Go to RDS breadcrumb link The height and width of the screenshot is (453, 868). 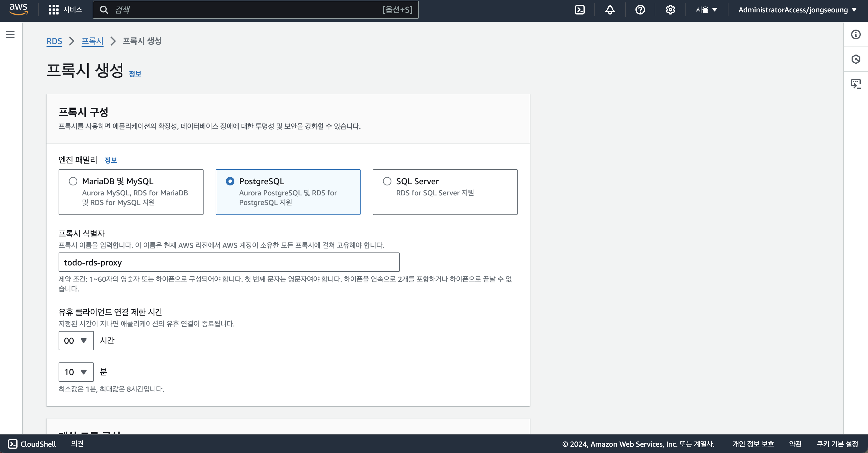coord(54,41)
